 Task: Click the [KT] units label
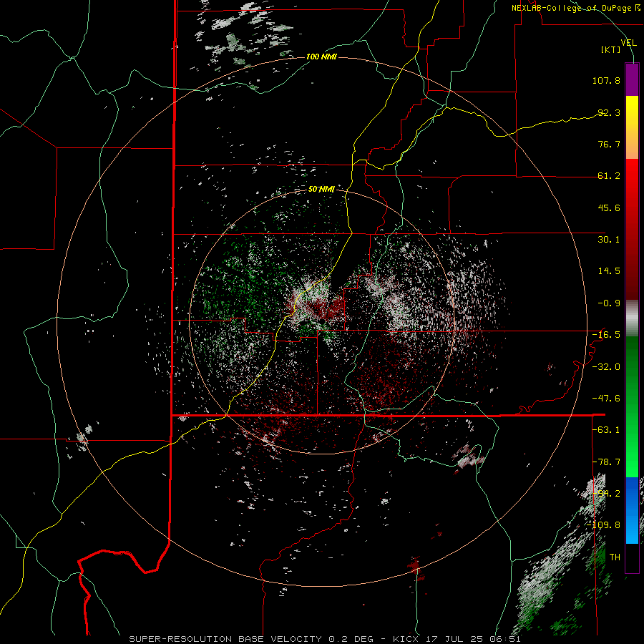pyautogui.click(x=611, y=49)
